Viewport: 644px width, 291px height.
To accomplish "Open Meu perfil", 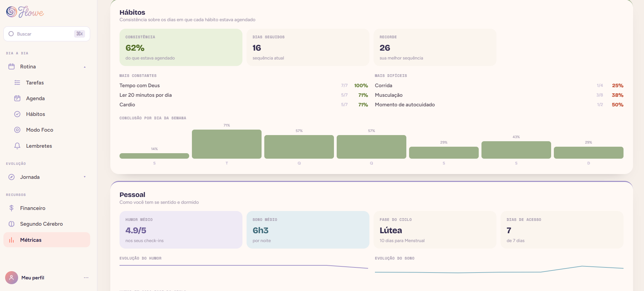I will point(33,278).
